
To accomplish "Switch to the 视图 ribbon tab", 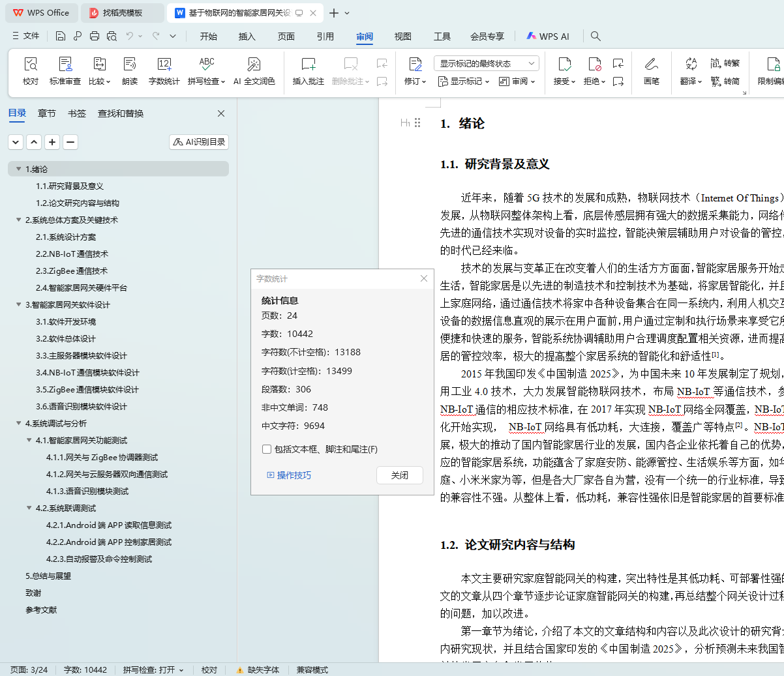I will click(x=403, y=37).
